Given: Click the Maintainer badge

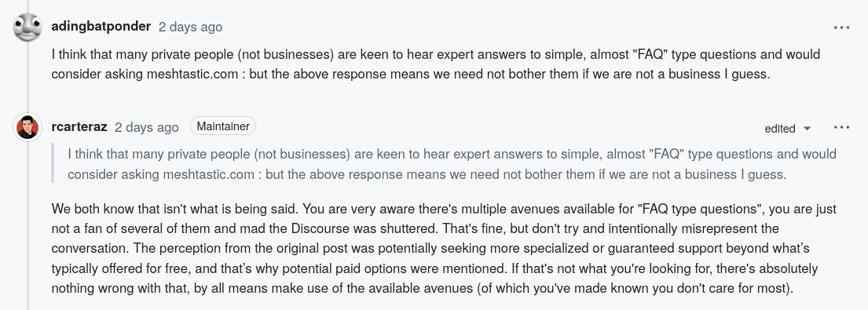Looking at the screenshot, I should coord(223,126).
